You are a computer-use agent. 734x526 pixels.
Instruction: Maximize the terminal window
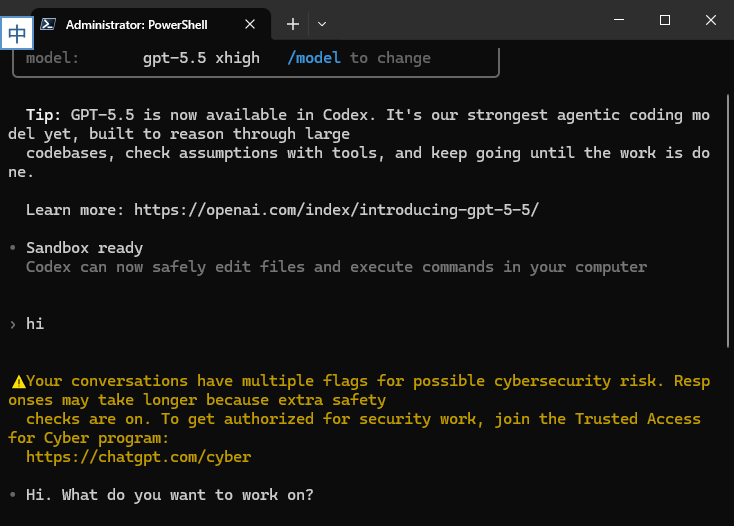click(665, 20)
